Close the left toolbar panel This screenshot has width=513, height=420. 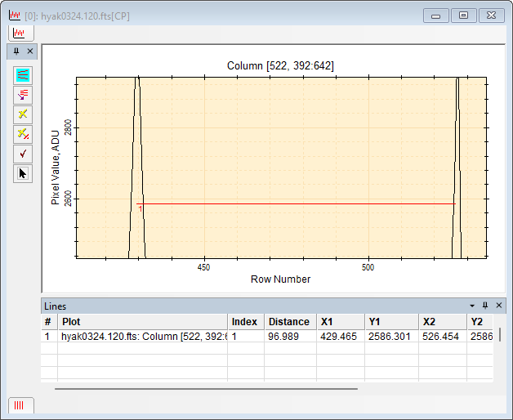pyautogui.click(x=30, y=51)
